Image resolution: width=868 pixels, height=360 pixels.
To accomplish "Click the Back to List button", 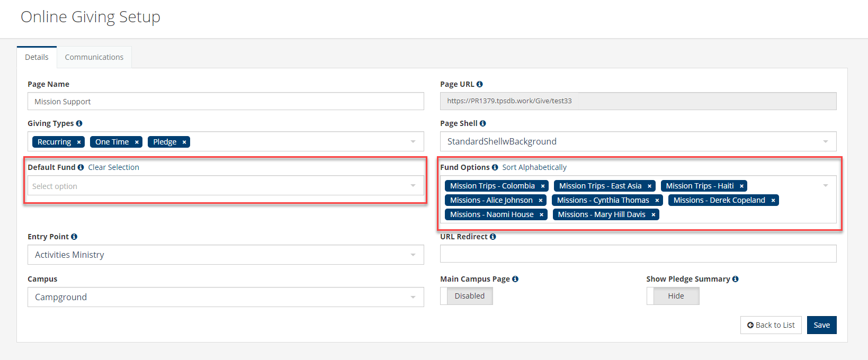I will click(x=771, y=325).
